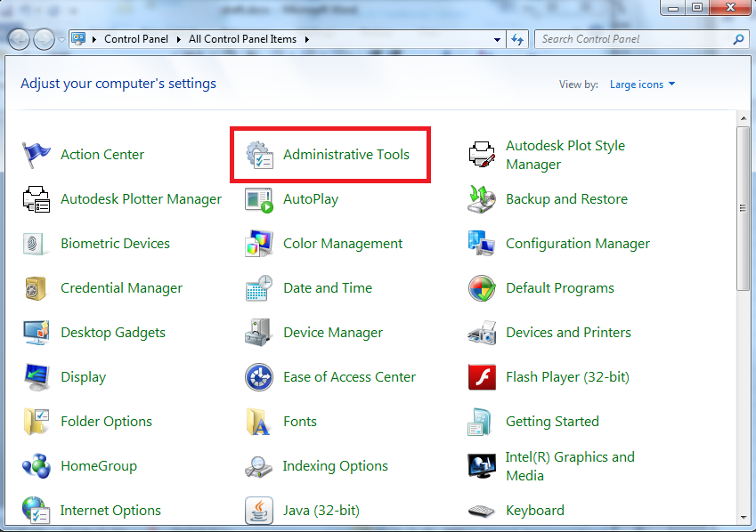Open the Credential Manager link
The width and height of the screenshot is (756, 532).
[x=121, y=288]
